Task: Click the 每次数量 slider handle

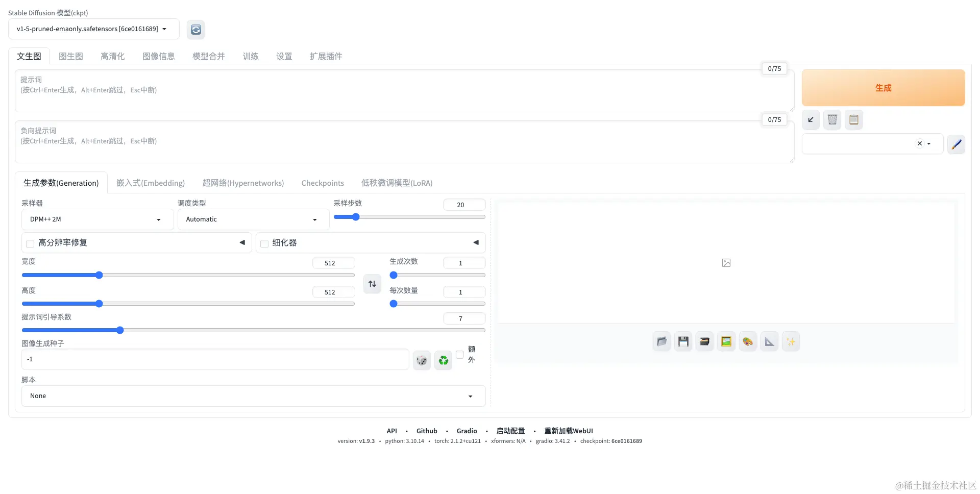Action: (394, 304)
